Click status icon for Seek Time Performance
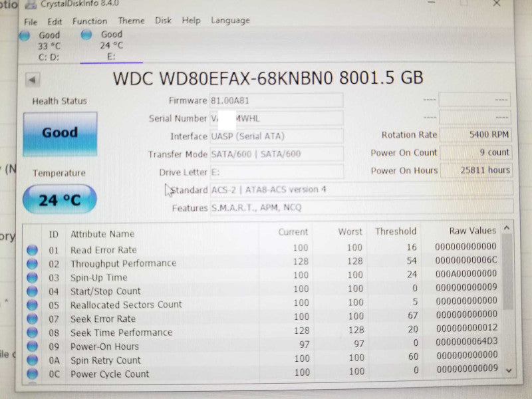This screenshot has height=399, width=532. pos(32,332)
